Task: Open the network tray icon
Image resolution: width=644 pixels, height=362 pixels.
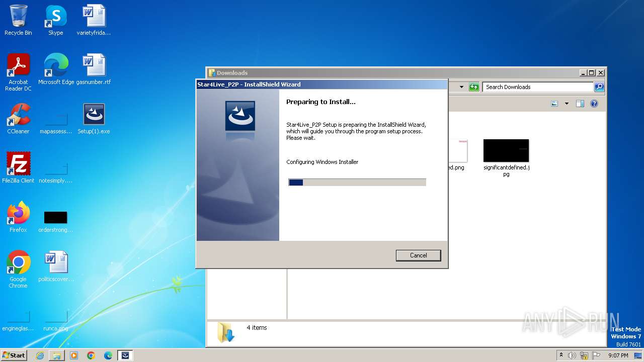Action: click(584, 355)
